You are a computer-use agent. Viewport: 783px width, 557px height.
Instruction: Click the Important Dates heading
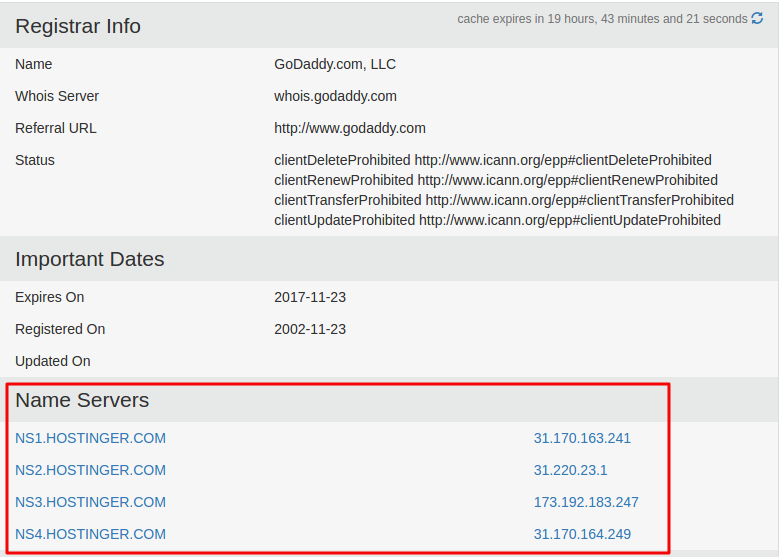tap(90, 259)
